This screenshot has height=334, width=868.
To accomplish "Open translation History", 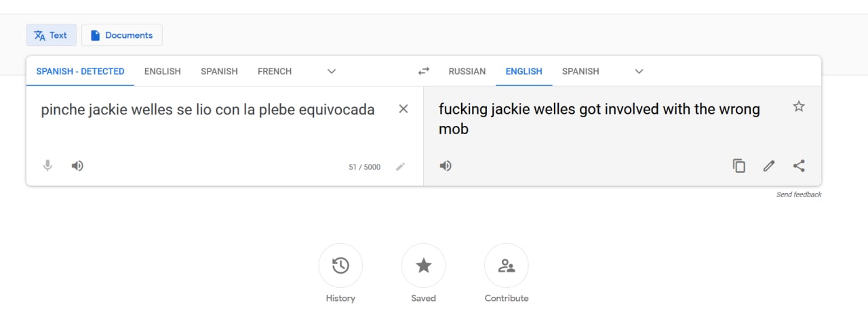I will tap(340, 266).
